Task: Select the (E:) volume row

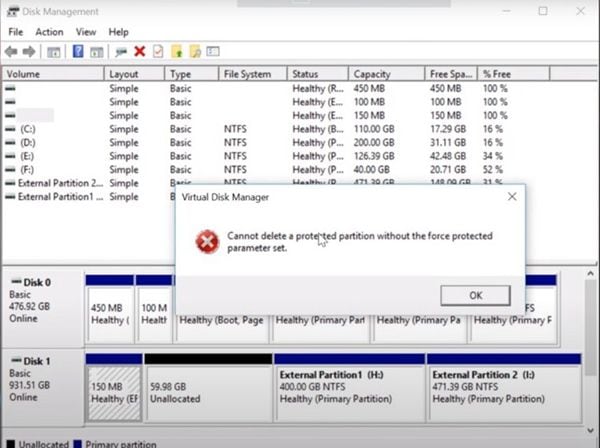Action: [x=276, y=156]
